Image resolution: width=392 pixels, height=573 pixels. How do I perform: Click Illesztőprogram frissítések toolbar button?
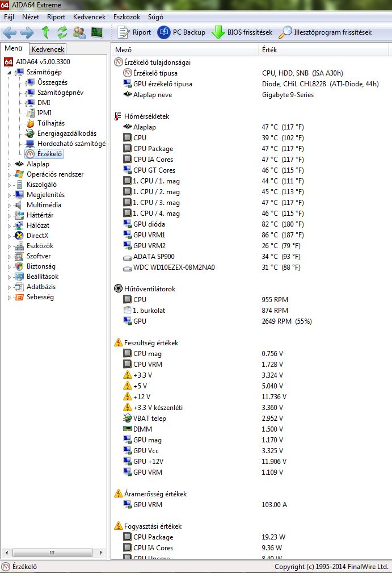[x=325, y=32]
